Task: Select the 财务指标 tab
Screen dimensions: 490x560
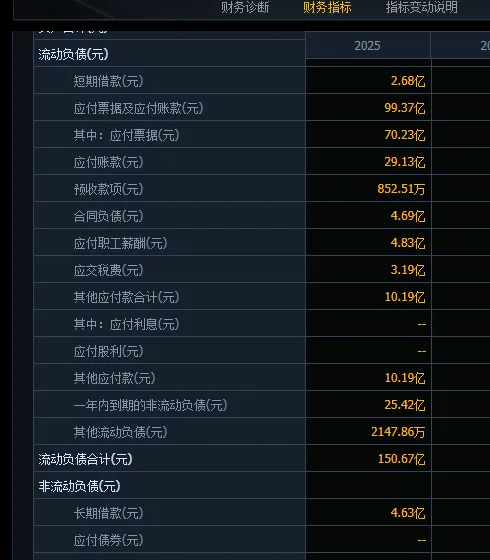Action: tap(327, 7)
